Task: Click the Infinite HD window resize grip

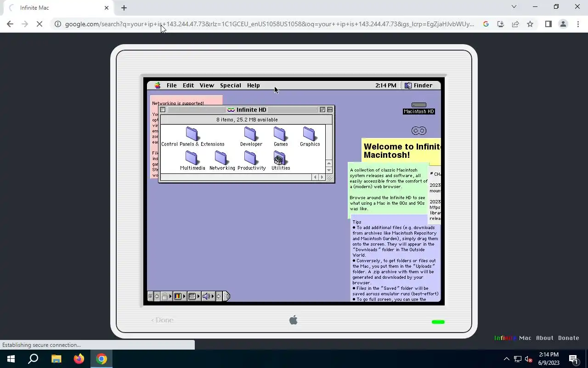Action: point(329,177)
